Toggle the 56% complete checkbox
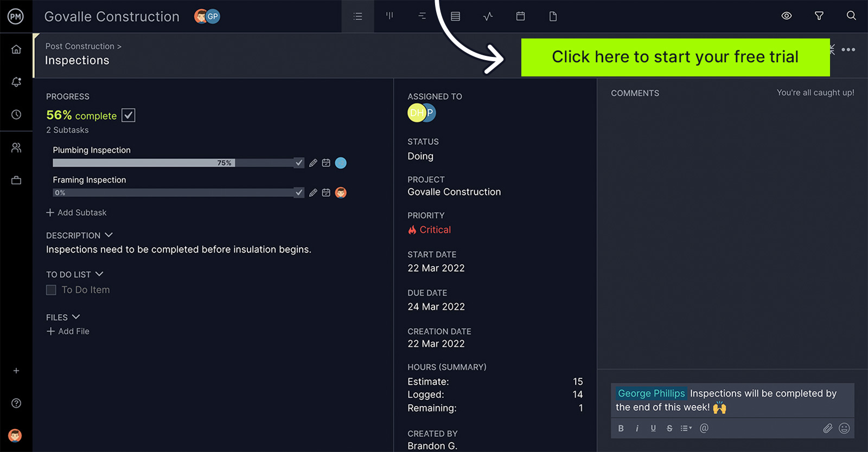The height and width of the screenshot is (452, 868). (128, 115)
